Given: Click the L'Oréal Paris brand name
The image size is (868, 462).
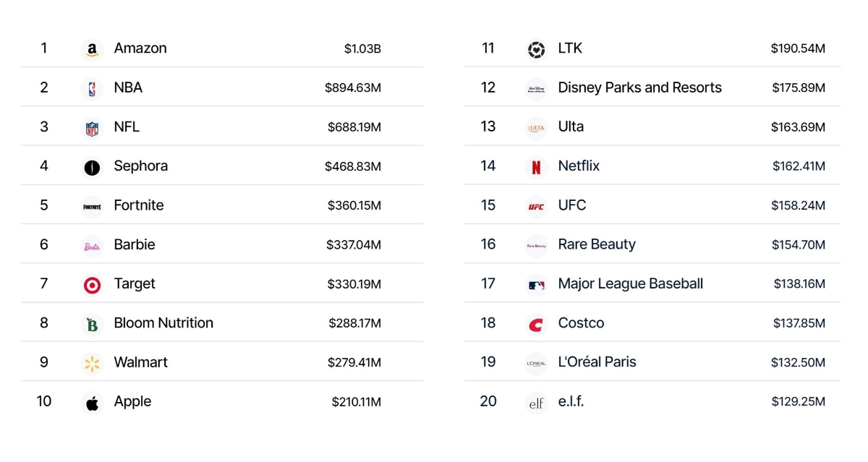Looking at the screenshot, I should [x=597, y=362].
